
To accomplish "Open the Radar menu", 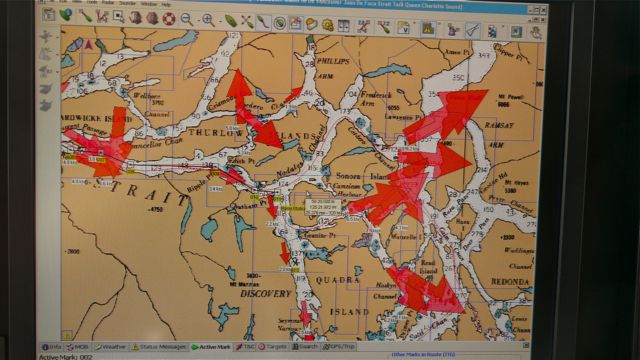I will click(108, 2).
